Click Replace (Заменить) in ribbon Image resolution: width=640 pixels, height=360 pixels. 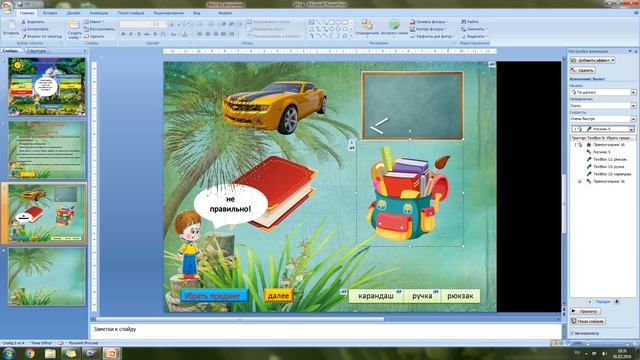pyautogui.click(x=473, y=29)
